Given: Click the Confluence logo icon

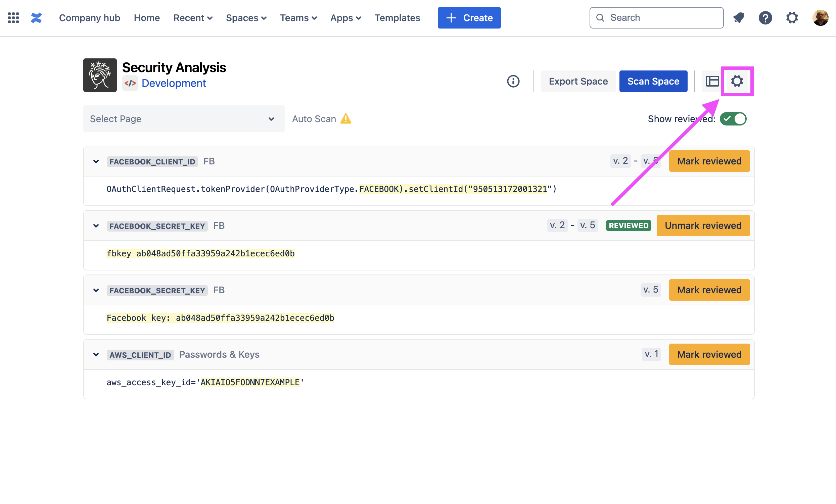Looking at the screenshot, I should click(x=36, y=18).
